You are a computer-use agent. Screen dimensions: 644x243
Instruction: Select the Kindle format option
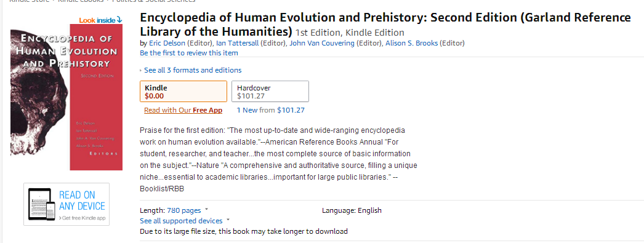183,91
